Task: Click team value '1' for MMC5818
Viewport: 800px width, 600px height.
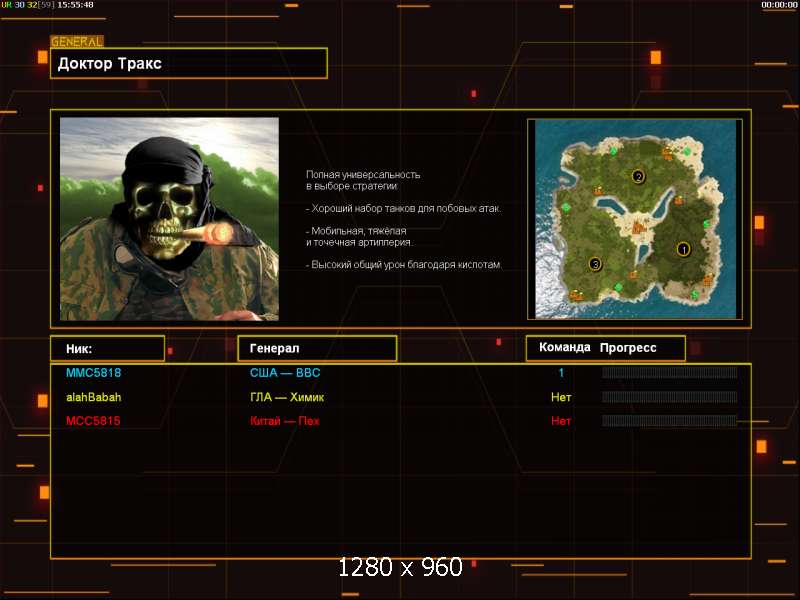Action: 561,373
